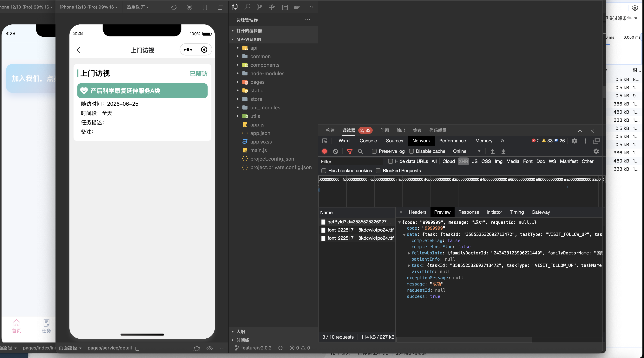Viewport: 644px width, 358px height.
Task: Click the red record network log button
Action: (325, 151)
